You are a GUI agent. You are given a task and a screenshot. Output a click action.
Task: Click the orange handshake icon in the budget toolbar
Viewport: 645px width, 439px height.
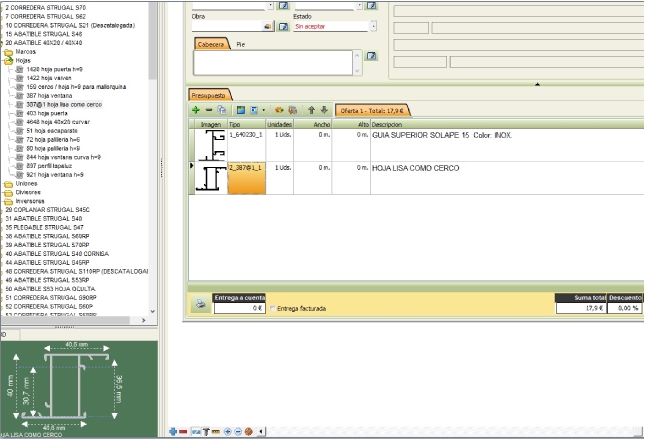(x=279, y=110)
